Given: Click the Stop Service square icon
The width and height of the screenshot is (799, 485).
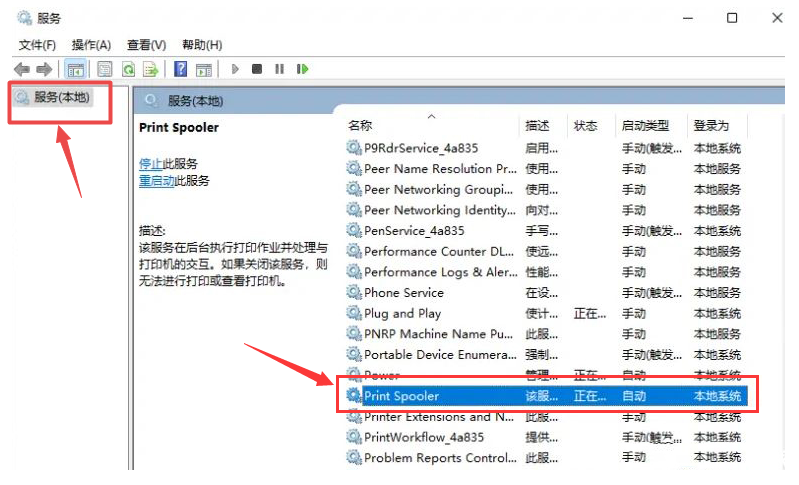Looking at the screenshot, I should point(257,69).
